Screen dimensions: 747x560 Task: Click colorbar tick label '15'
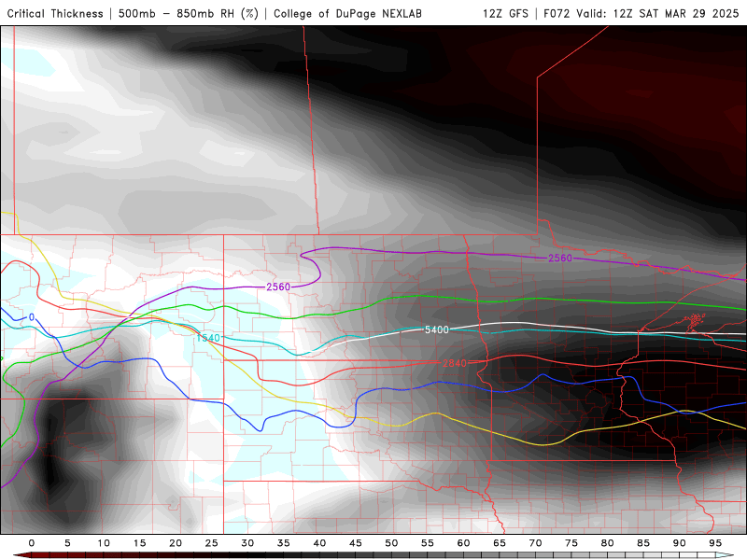pyautogui.click(x=139, y=543)
